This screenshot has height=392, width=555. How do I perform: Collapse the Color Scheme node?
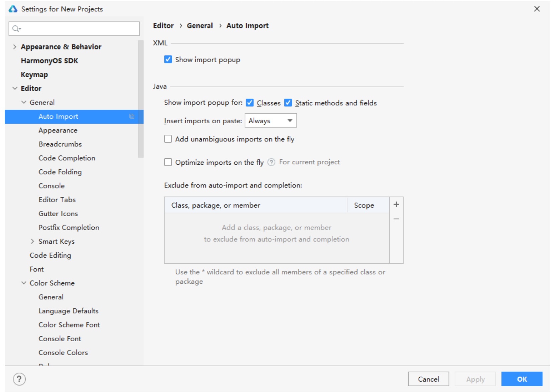[x=24, y=283]
